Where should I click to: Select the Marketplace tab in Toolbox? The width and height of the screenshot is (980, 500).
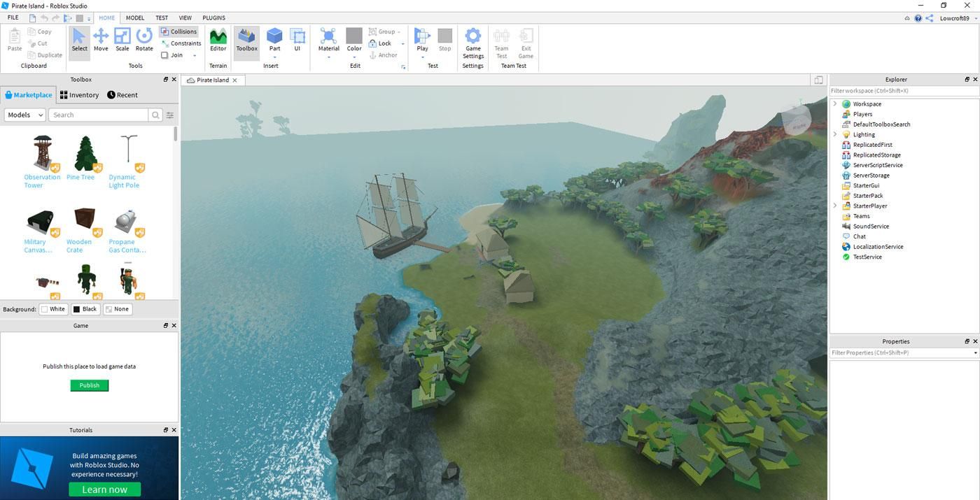28,95
